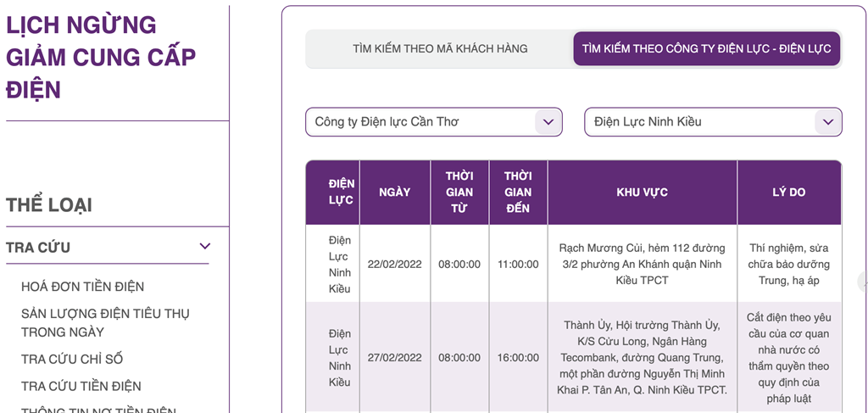
Task: Click the LÝ DO column header
Action: coord(788,193)
